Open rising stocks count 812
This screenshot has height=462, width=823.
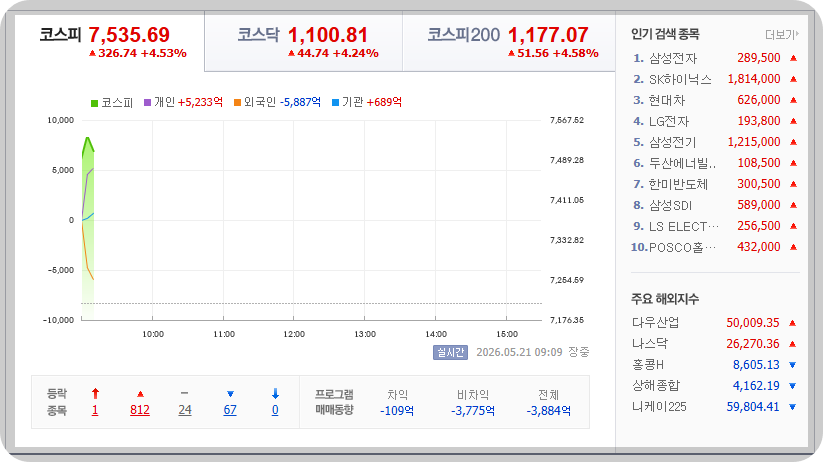tap(140, 410)
